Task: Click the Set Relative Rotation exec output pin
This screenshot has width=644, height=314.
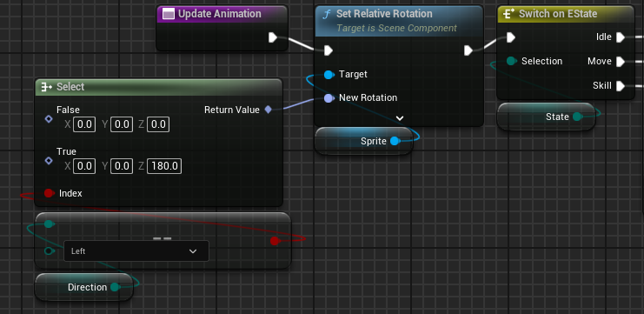Action: point(468,50)
